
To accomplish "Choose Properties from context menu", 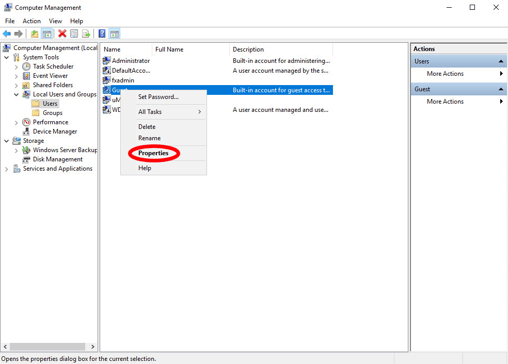I will [x=163, y=153].
